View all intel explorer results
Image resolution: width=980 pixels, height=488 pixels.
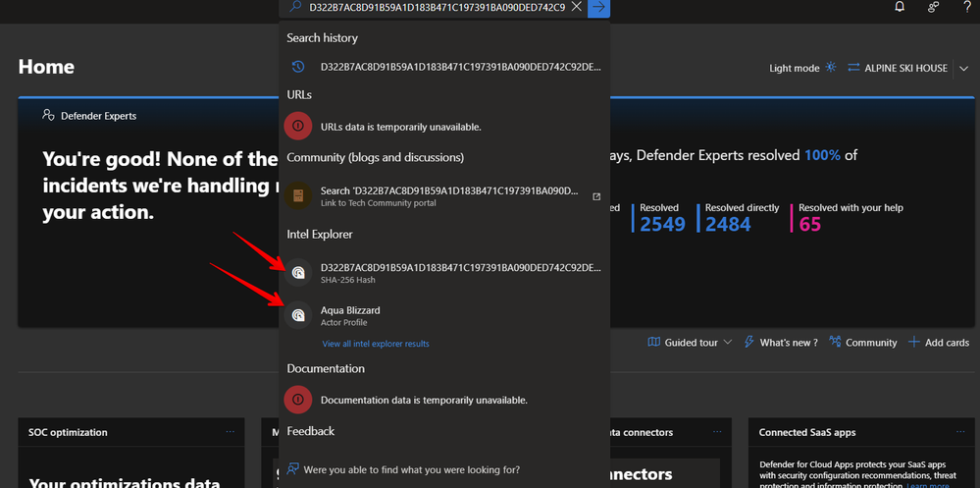tap(376, 344)
